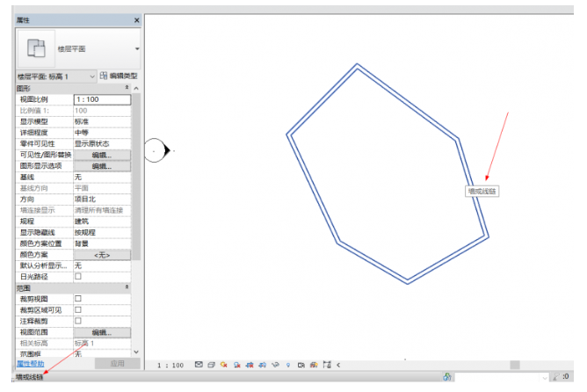Click 编辑 button for 视图范围
Viewport: 587px width, 392px height.
click(102, 332)
